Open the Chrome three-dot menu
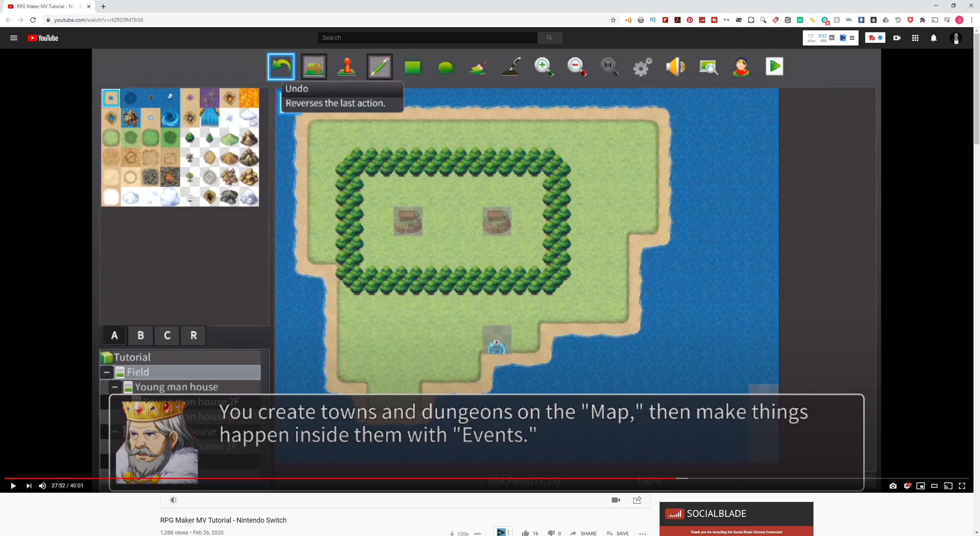This screenshot has height=536, width=980. click(x=972, y=20)
